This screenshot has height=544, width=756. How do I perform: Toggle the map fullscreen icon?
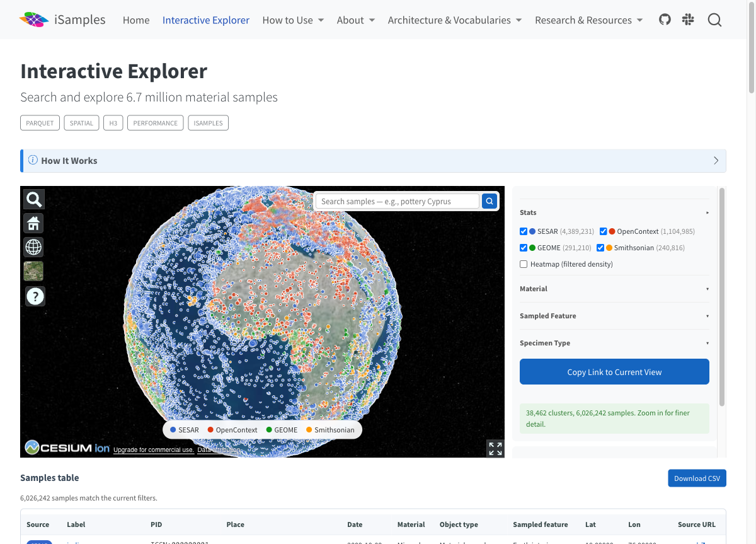[x=495, y=448]
